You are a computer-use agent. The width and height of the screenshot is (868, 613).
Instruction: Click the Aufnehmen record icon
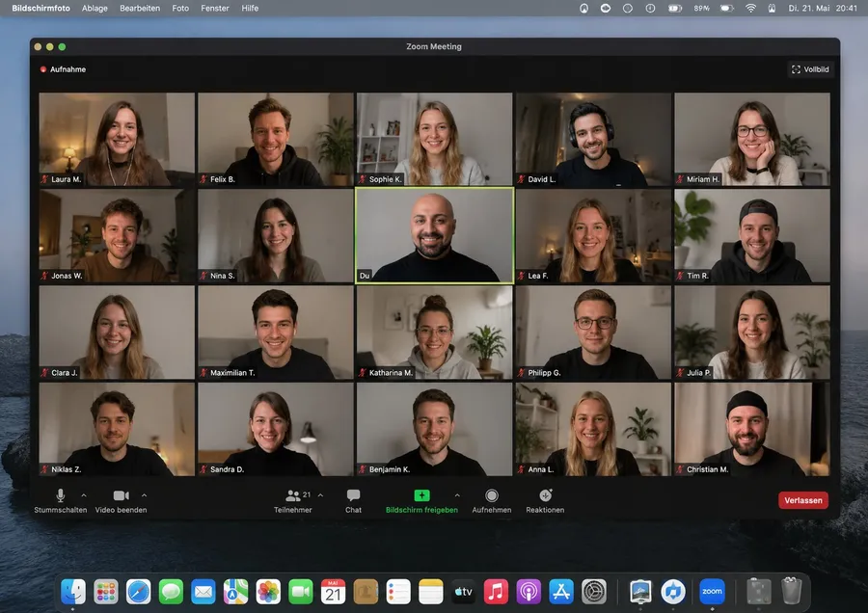tap(492, 495)
